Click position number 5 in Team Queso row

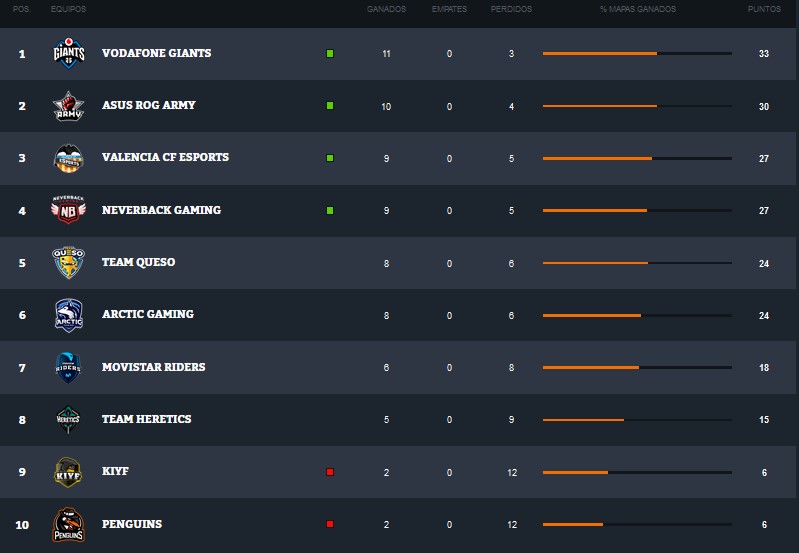[x=22, y=263]
